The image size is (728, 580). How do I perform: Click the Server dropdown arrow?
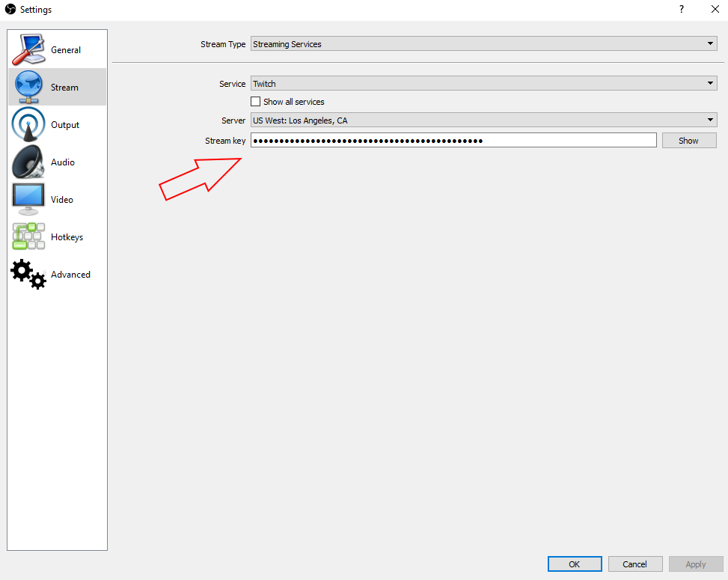(710, 120)
